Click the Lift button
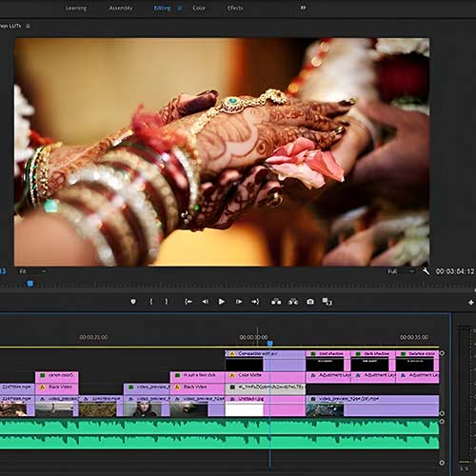 coord(276,302)
